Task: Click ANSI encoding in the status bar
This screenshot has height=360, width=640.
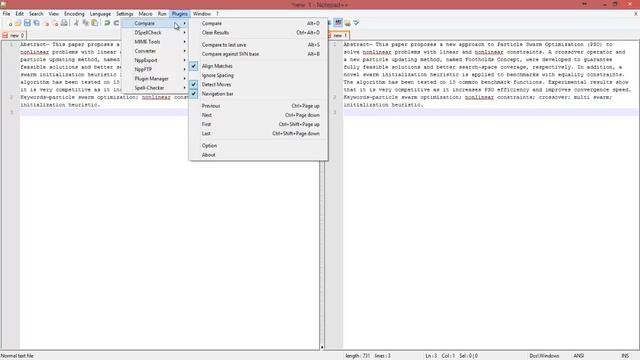Action: (x=578, y=356)
